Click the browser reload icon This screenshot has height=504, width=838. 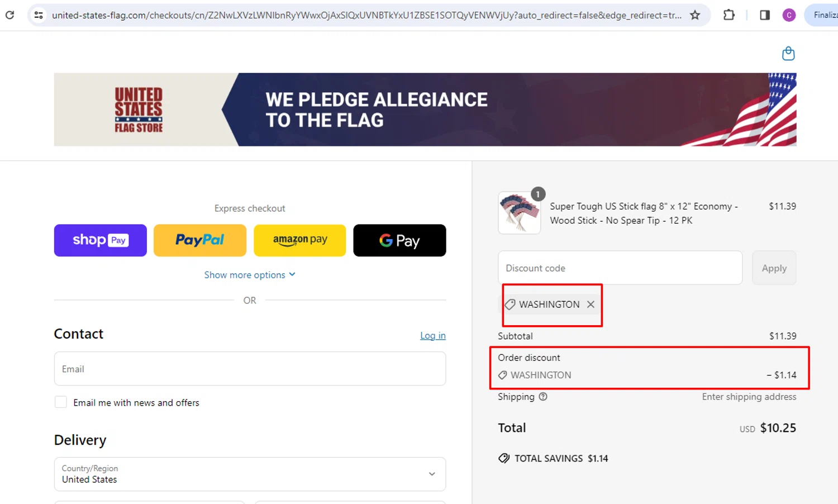point(10,15)
